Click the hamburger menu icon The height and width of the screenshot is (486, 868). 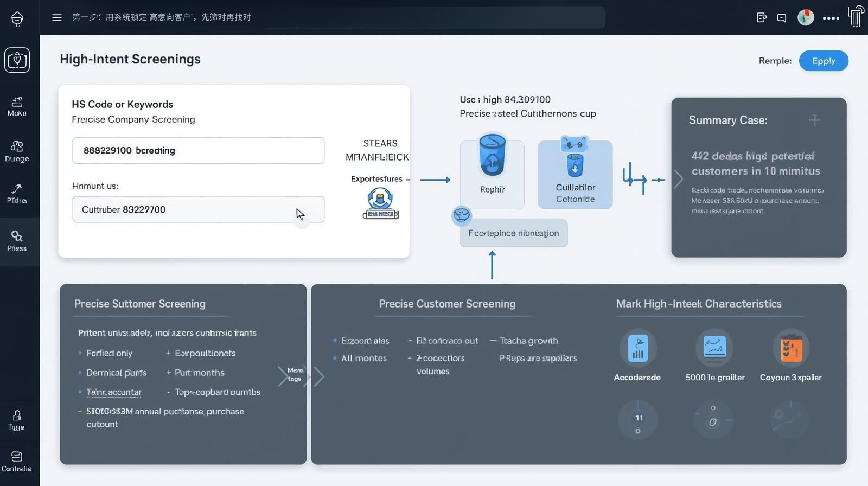[x=56, y=17]
